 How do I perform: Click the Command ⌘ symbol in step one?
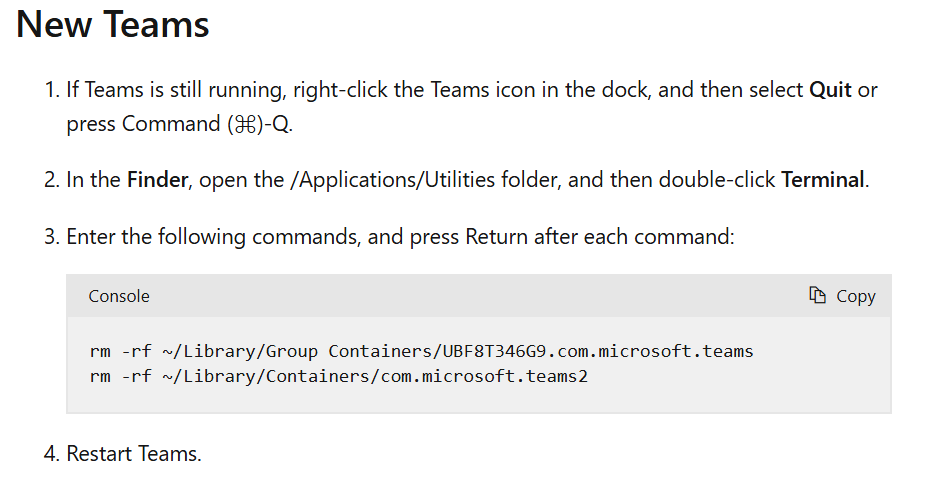click(245, 124)
